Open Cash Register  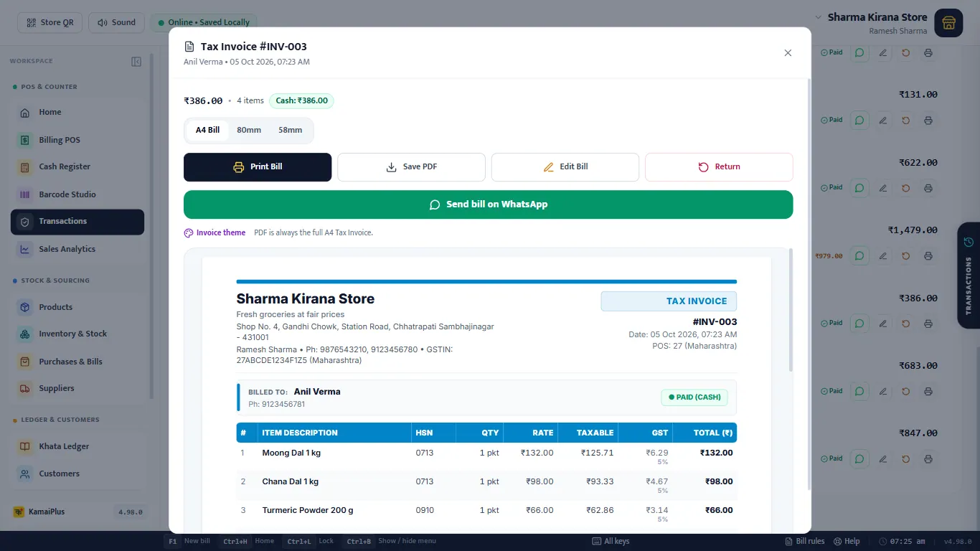tap(77, 167)
